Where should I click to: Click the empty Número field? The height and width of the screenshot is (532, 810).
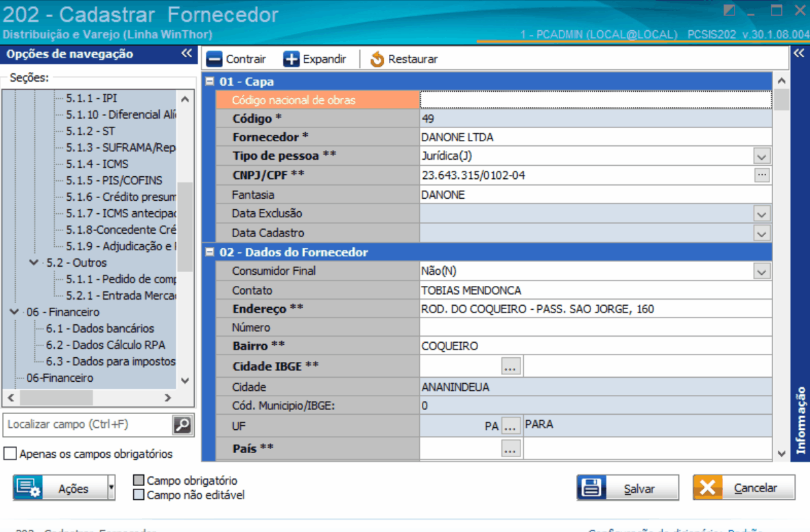595,328
